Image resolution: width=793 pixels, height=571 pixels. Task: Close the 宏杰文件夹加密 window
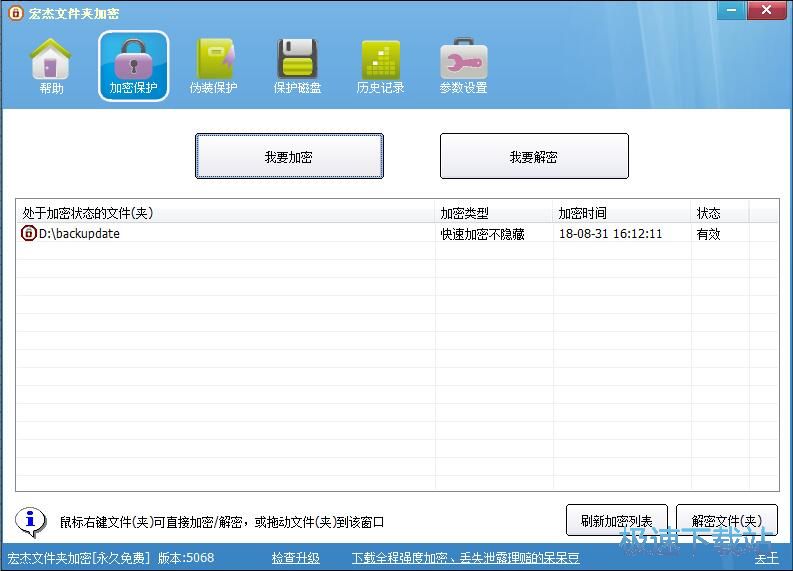(766, 10)
